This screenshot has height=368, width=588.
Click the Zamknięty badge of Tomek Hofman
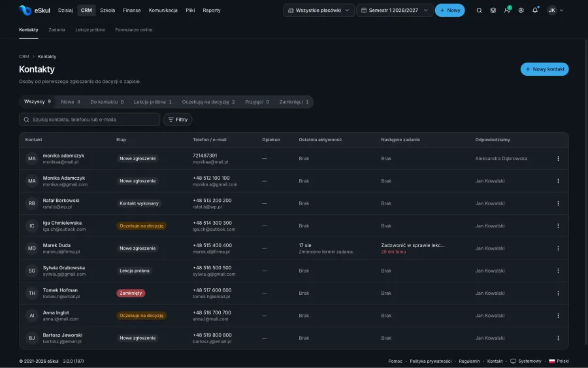click(x=131, y=293)
